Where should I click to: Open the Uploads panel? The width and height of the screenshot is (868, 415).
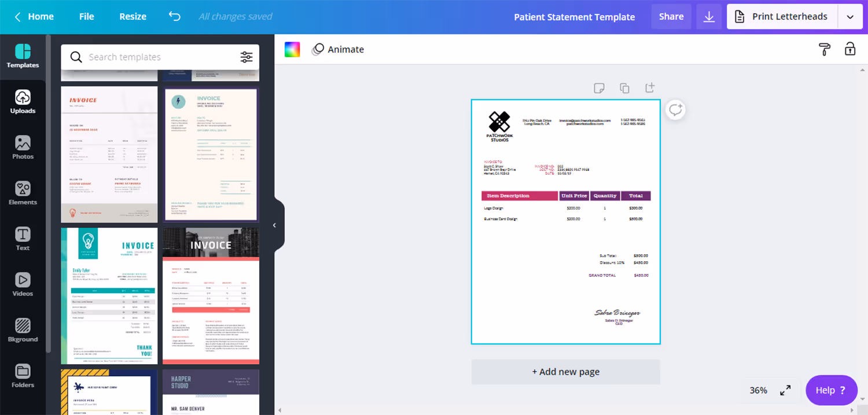click(23, 102)
